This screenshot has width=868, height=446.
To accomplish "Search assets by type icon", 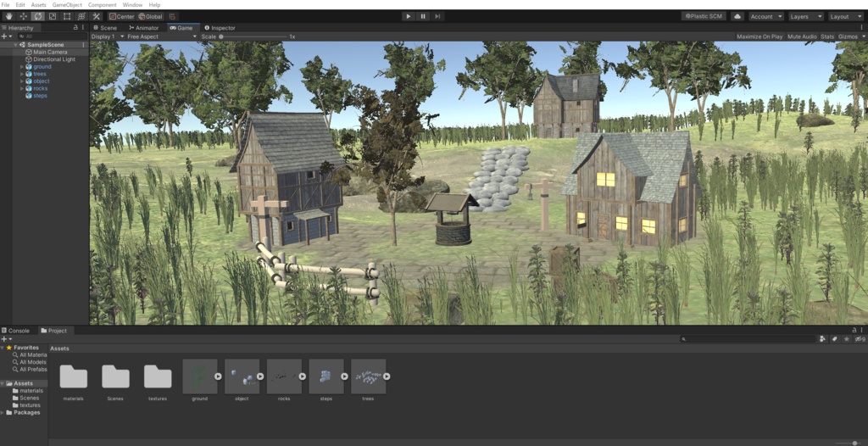I will (823, 339).
